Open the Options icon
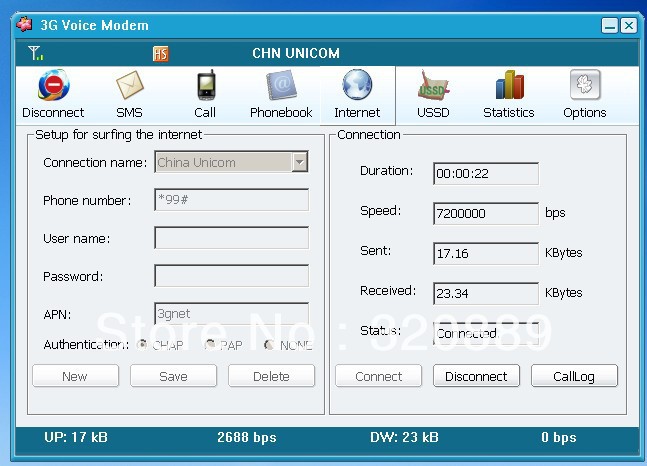This screenshot has height=466, width=647. [x=585, y=85]
